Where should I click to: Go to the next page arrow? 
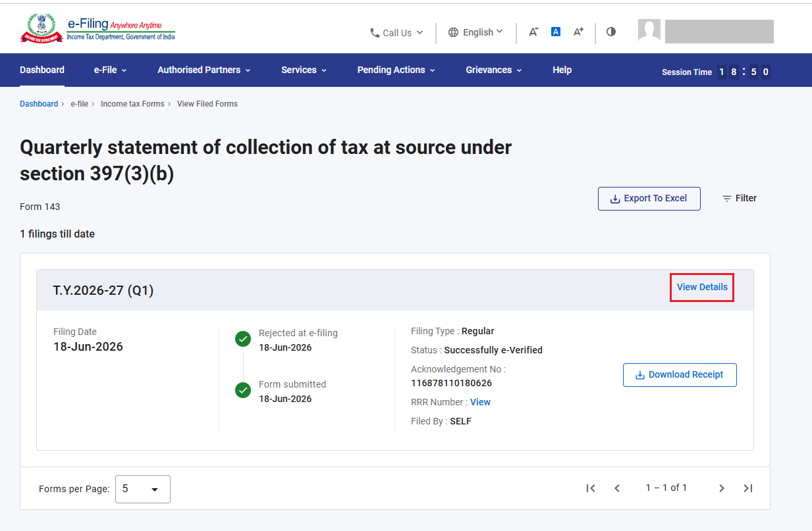click(722, 488)
